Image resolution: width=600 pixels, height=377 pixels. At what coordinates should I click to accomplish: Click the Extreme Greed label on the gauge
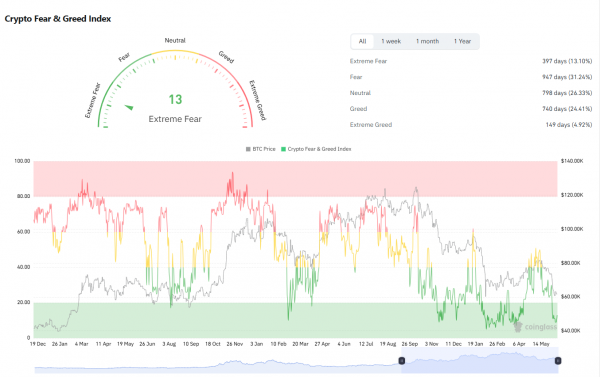(x=258, y=100)
